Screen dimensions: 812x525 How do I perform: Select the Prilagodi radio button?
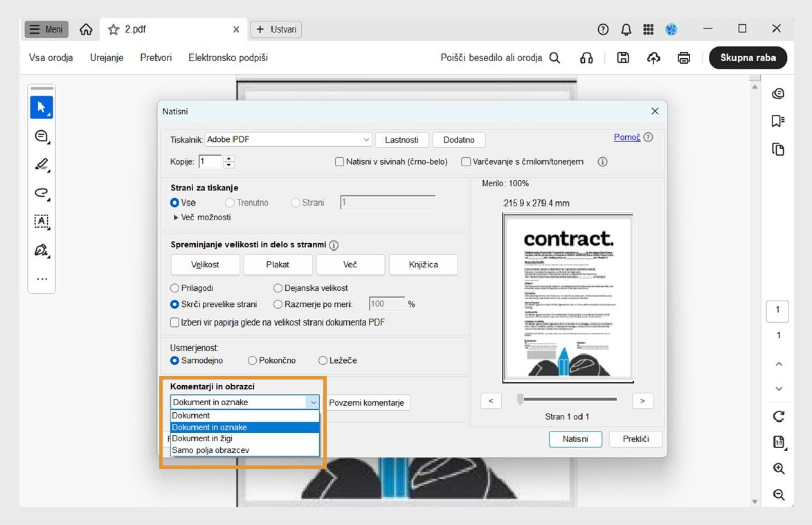point(174,288)
